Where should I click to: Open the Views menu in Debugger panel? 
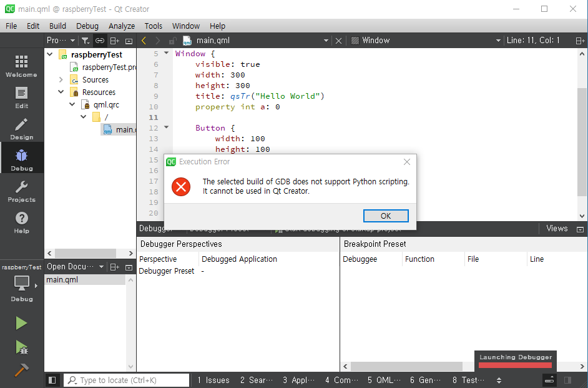(x=556, y=228)
